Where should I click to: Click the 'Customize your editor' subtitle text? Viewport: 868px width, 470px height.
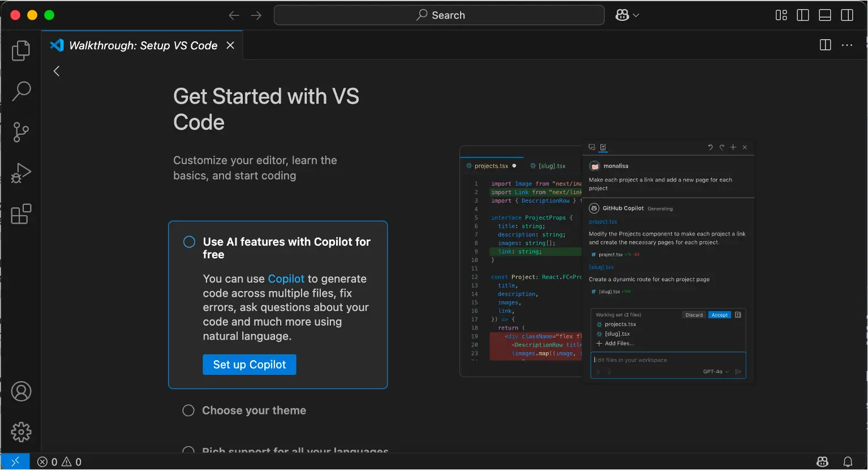(x=255, y=168)
